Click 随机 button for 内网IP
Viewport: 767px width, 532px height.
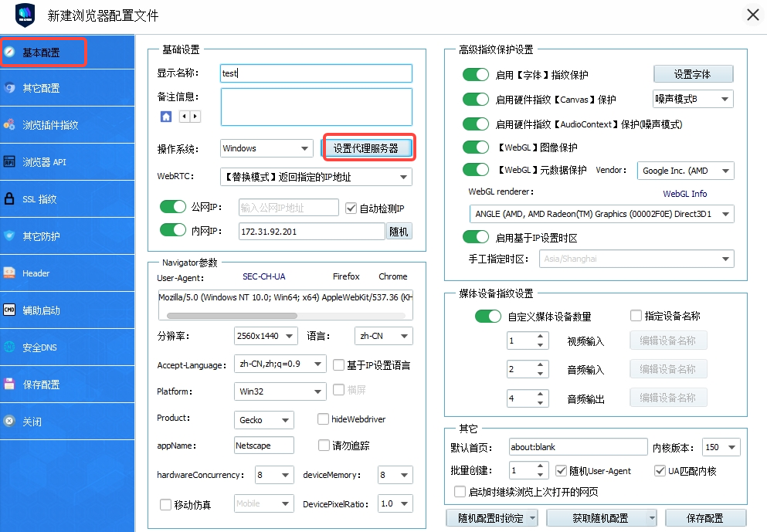pyautogui.click(x=399, y=231)
